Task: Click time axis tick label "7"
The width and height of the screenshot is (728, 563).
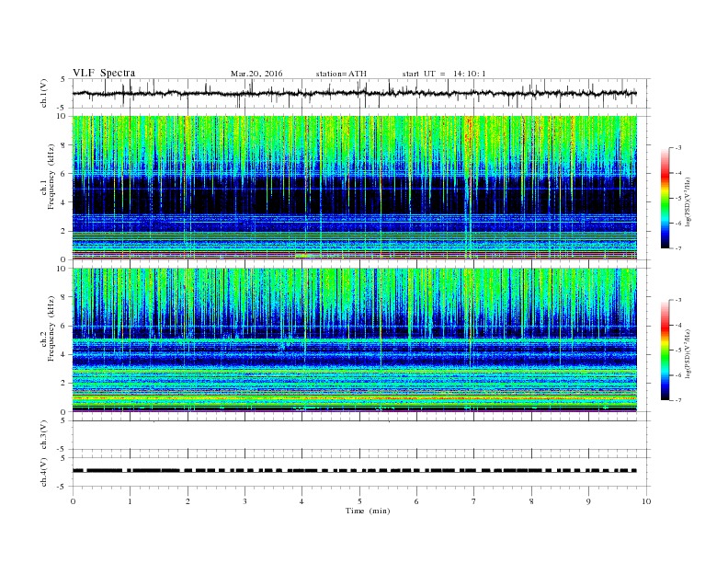Action: coord(474,501)
